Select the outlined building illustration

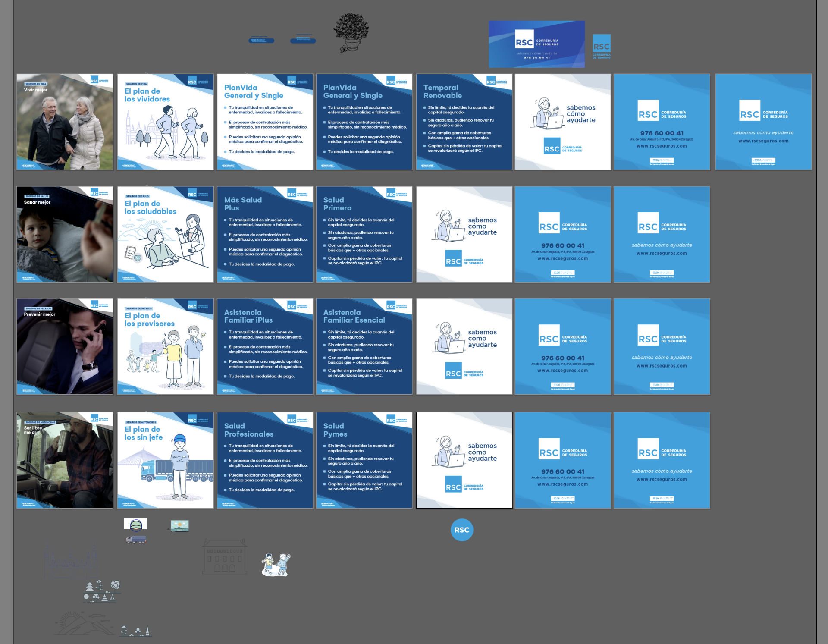[x=225, y=557]
